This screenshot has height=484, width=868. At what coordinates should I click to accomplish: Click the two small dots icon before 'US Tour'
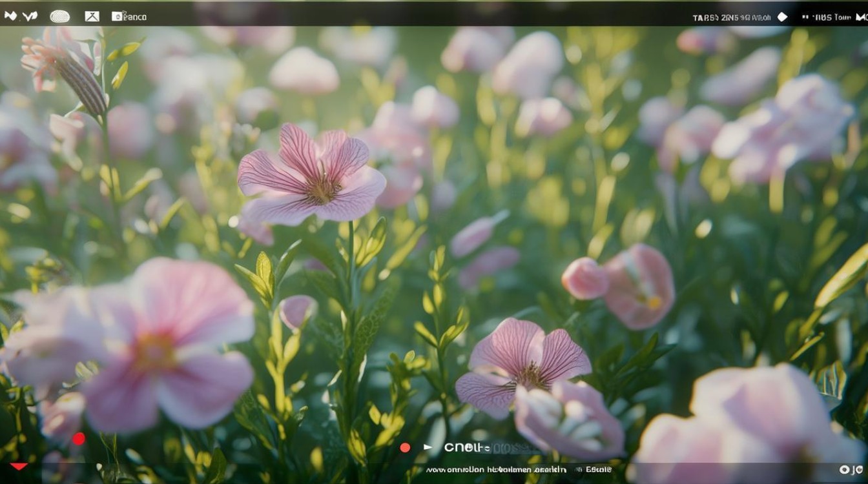[805, 17]
